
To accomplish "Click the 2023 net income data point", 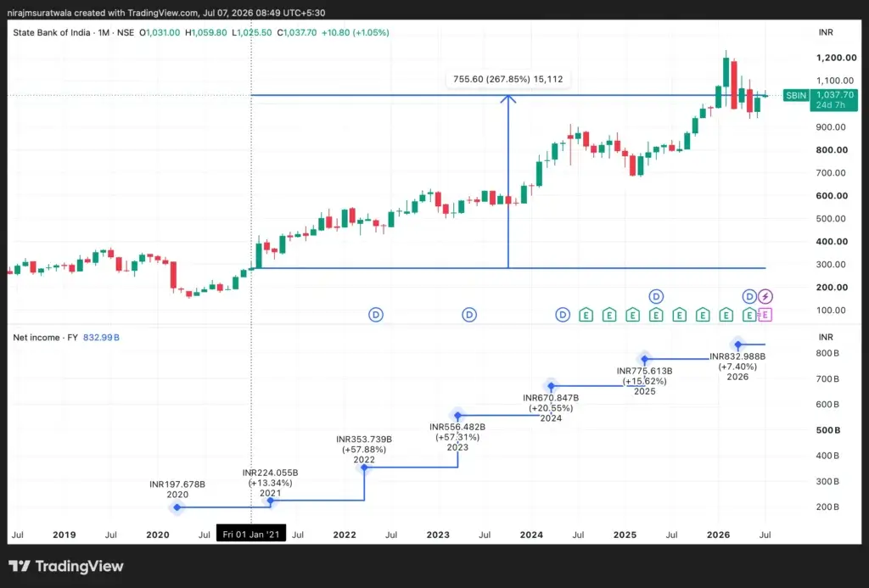I will pyautogui.click(x=457, y=416).
